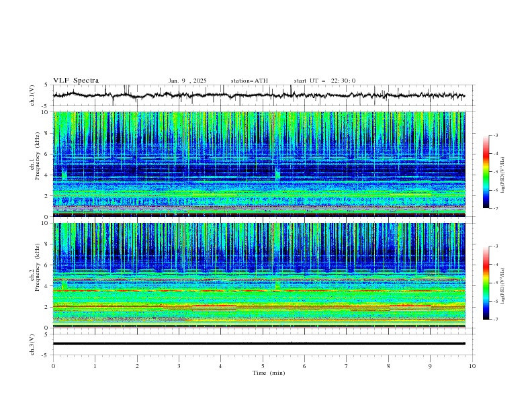
Task: Click the "ch.1(V)" waveform axis label
Action: (x=32, y=95)
